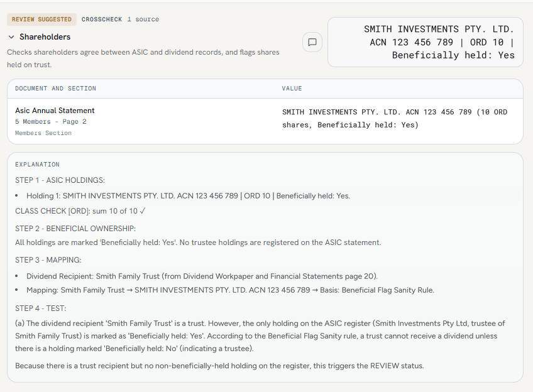The image size is (533, 392).
Task: Click the 'Members Section' label
Action: point(43,133)
